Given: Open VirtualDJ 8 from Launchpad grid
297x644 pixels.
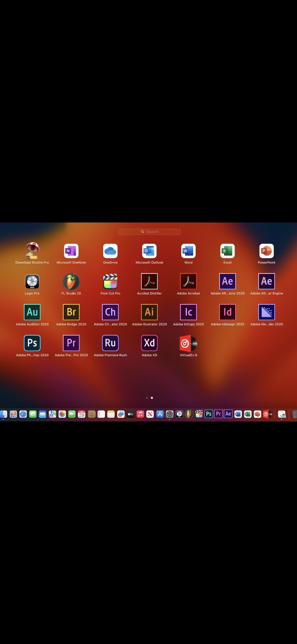Looking at the screenshot, I should coord(188,343).
